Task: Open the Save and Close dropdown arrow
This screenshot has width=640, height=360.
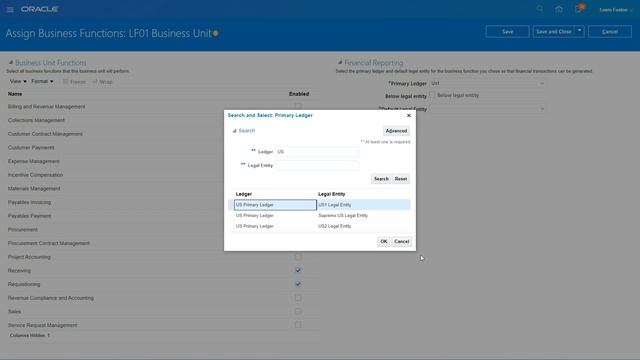Action: pyautogui.click(x=579, y=31)
